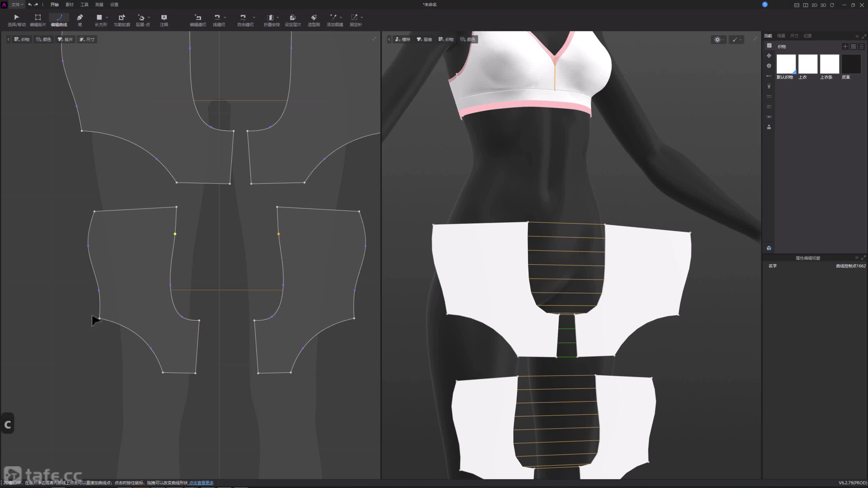Open the 素材 materials ribbon tab

click(x=69, y=4)
